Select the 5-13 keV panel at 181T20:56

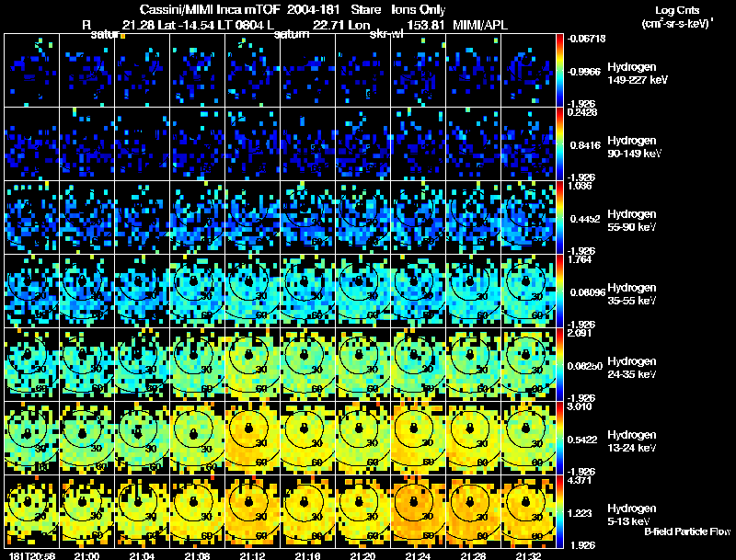tap(32, 512)
